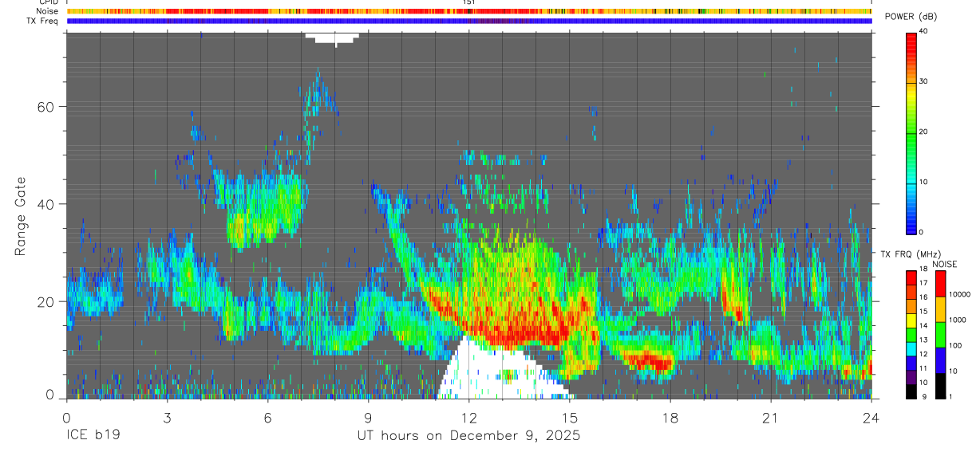Click the 'NOISE' legend title
The height and width of the screenshot is (452, 980).
[944, 264]
